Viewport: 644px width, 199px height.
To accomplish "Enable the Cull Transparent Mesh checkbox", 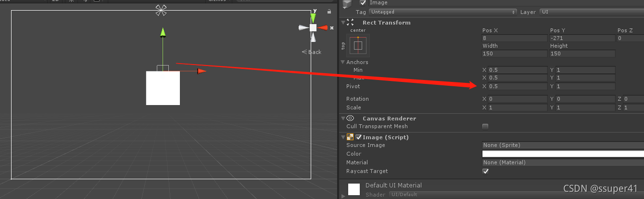I will tap(485, 126).
